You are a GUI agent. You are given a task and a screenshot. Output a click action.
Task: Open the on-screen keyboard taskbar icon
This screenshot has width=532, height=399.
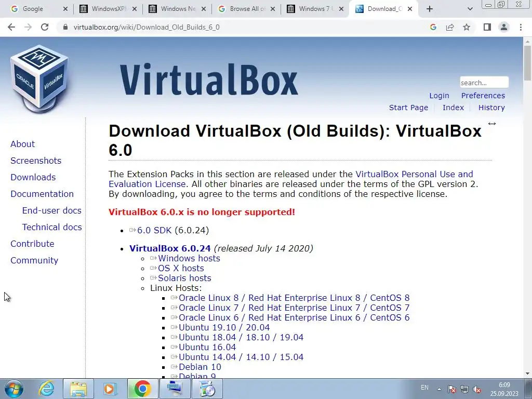tap(175, 389)
